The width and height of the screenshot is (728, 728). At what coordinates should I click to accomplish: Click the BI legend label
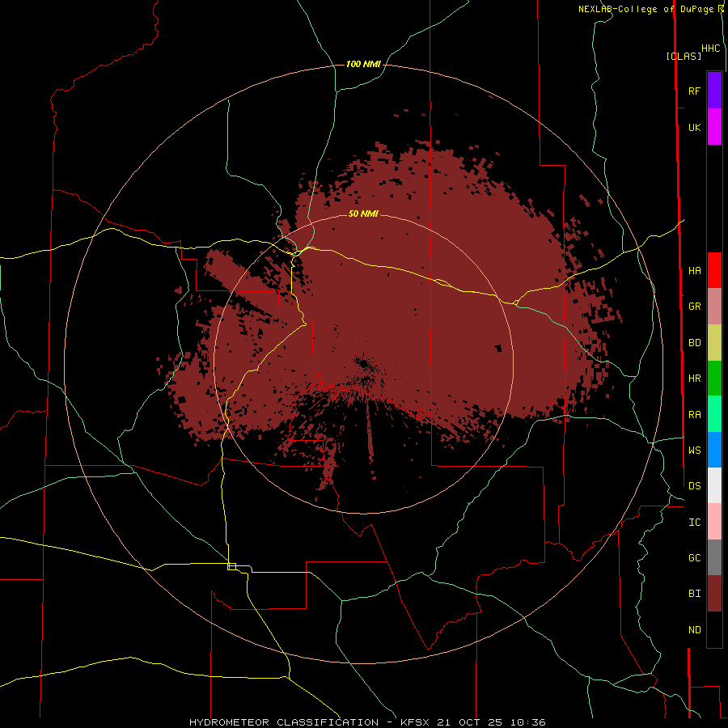point(694,594)
